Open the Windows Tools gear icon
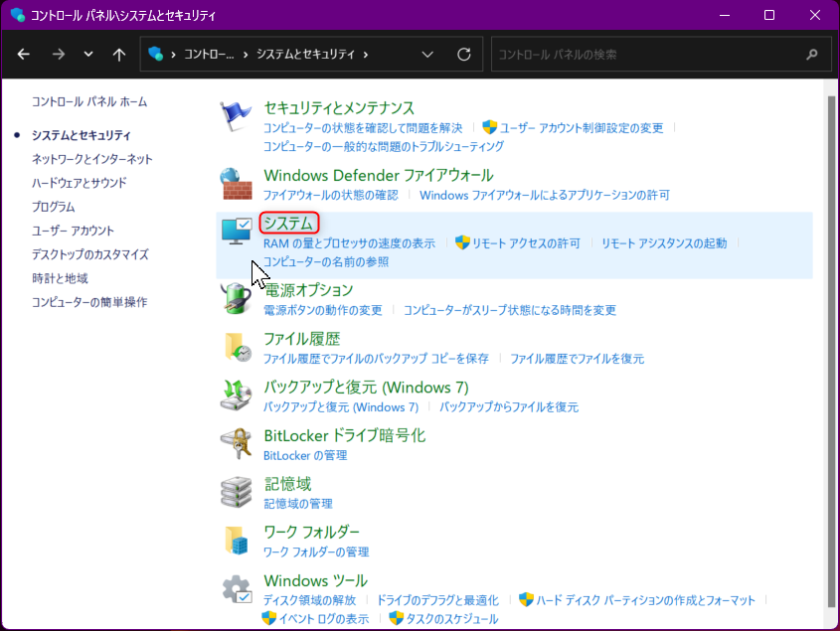The width and height of the screenshot is (840, 631). coord(237,588)
